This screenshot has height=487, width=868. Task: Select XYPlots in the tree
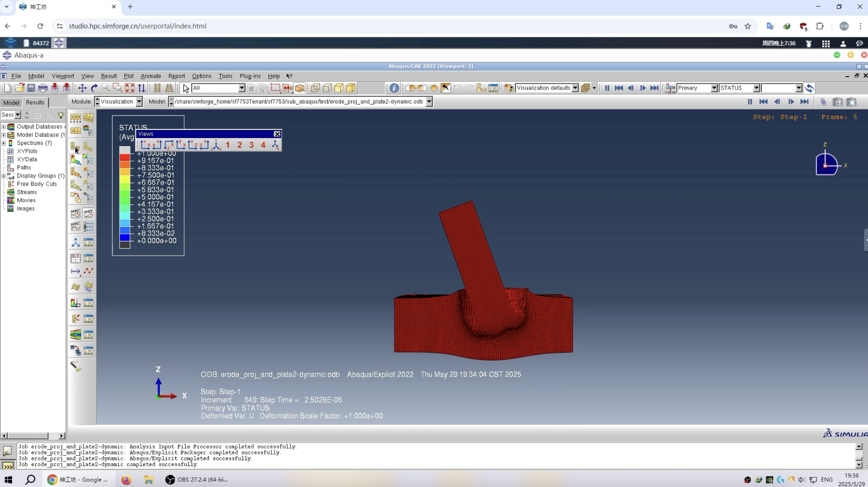tap(27, 151)
